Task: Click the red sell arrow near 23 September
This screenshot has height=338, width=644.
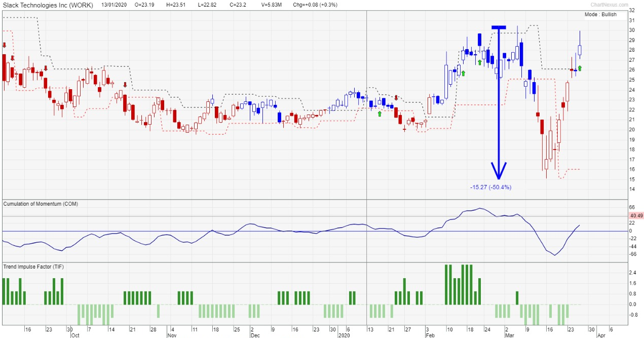Action: point(46,68)
